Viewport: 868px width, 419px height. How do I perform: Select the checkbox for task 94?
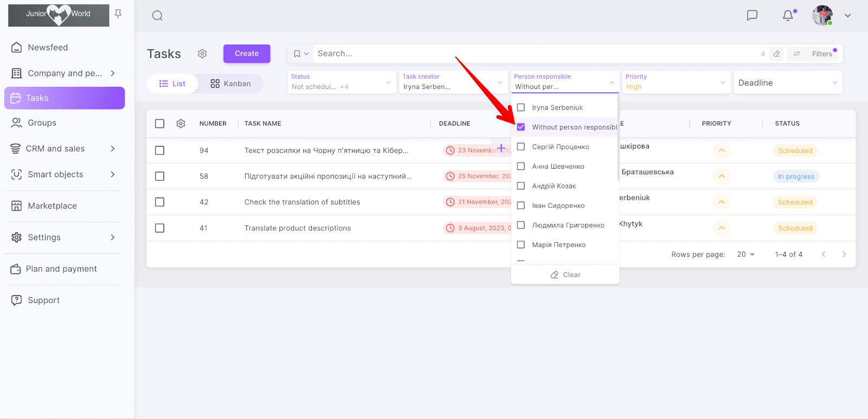(159, 151)
